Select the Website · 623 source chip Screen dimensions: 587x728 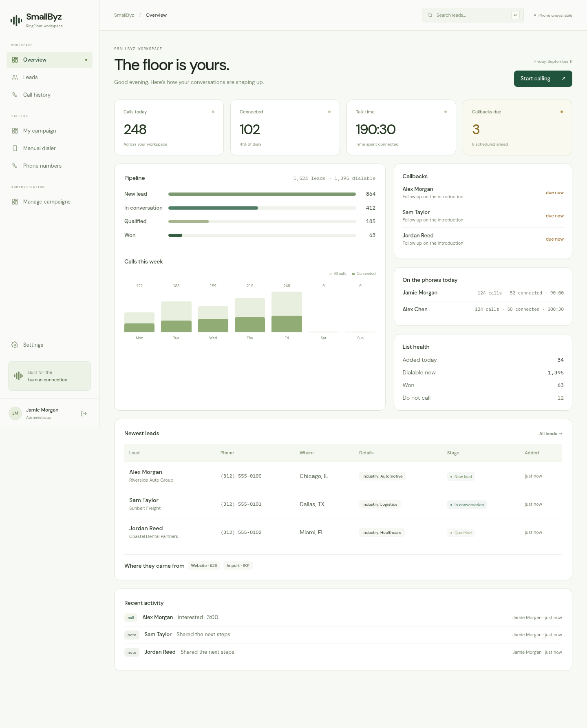pos(204,566)
